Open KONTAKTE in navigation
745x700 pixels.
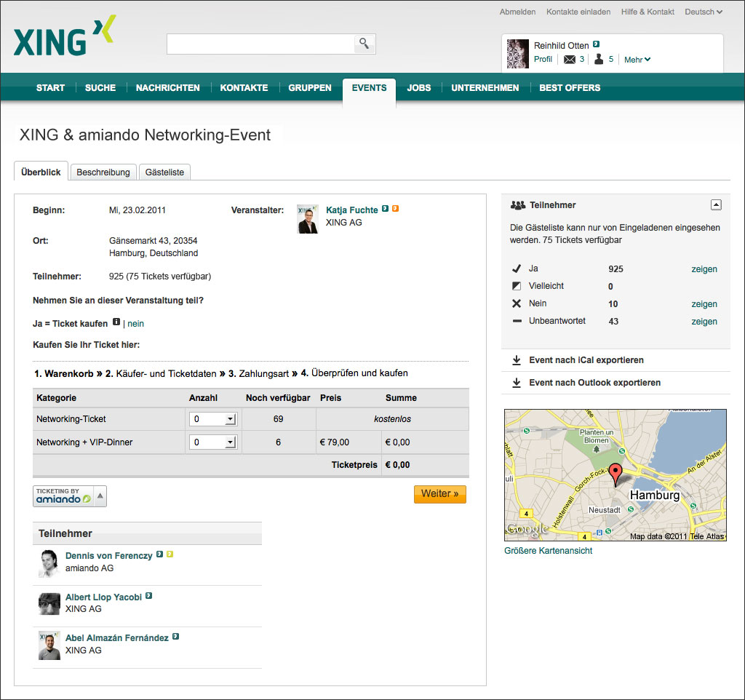(244, 88)
